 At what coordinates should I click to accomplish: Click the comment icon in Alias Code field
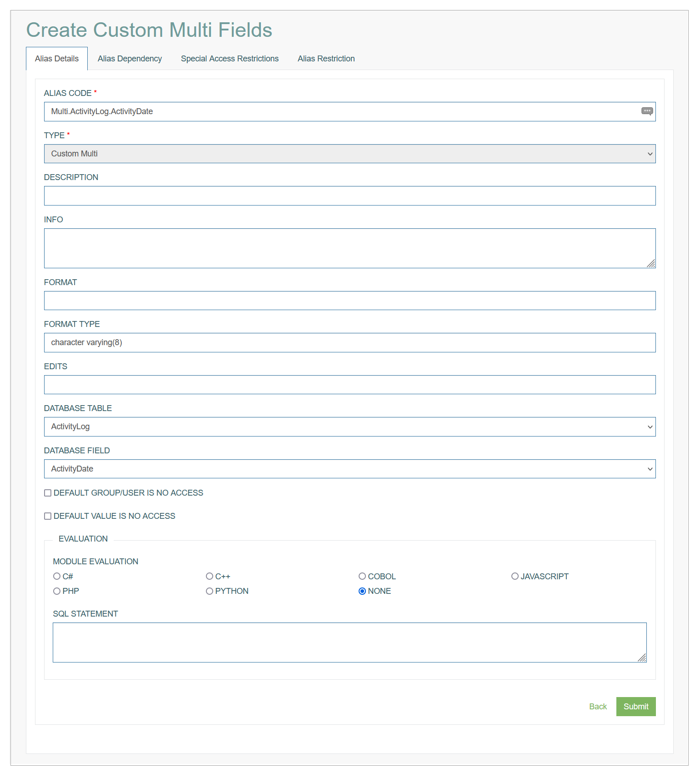click(x=647, y=111)
